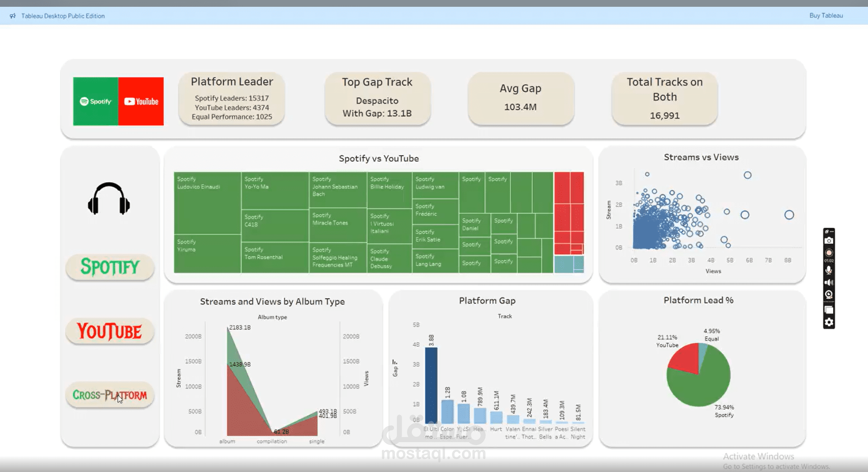Click the Avg Gap card
The height and width of the screenshot is (472, 868).
click(x=521, y=99)
